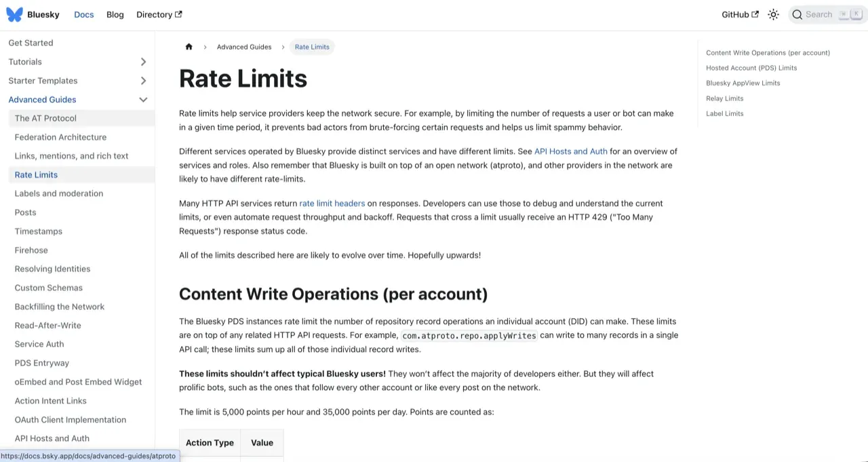Click com.atproto.repo.applyWrites code text
868x462 pixels.
[x=469, y=335]
